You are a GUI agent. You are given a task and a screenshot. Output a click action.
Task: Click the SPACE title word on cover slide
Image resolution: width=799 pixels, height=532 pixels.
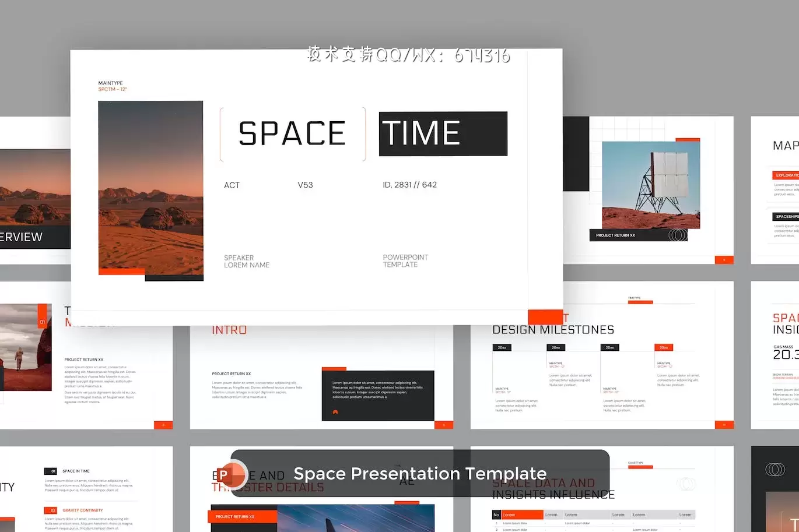(x=292, y=133)
